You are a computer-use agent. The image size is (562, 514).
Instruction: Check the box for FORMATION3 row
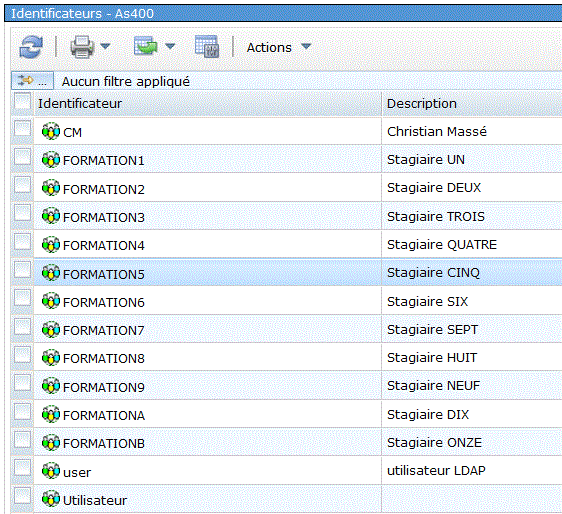[x=22, y=213]
